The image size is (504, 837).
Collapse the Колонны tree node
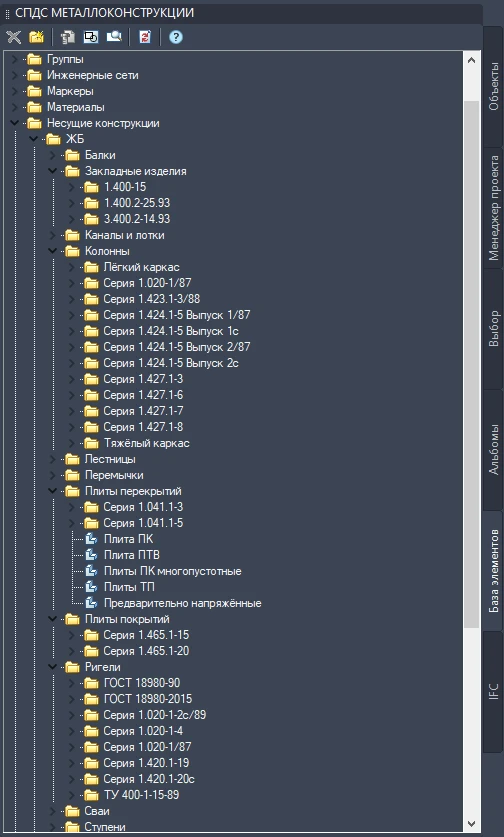coord(53,251)
